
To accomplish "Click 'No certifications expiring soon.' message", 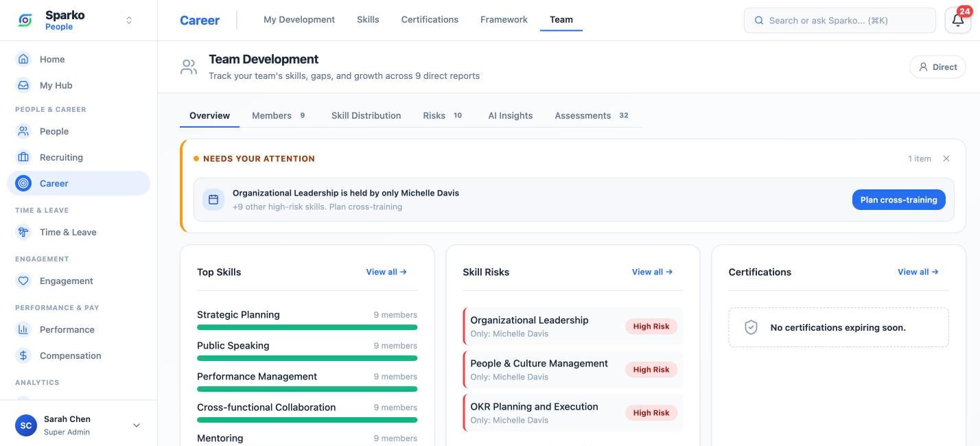I will [838, 327].
